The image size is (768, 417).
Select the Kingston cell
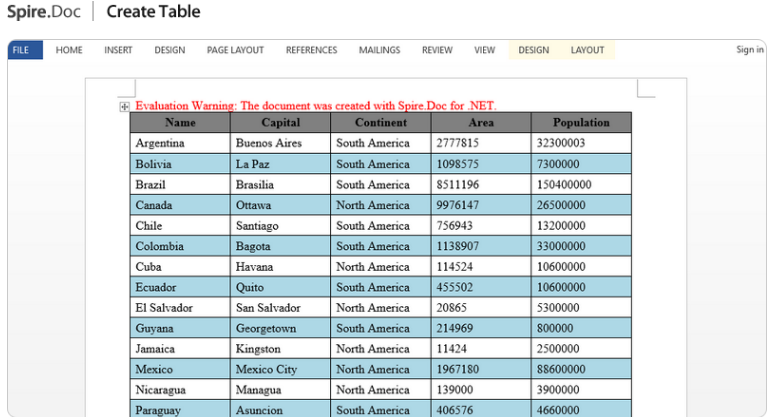(x=281, y=349)
